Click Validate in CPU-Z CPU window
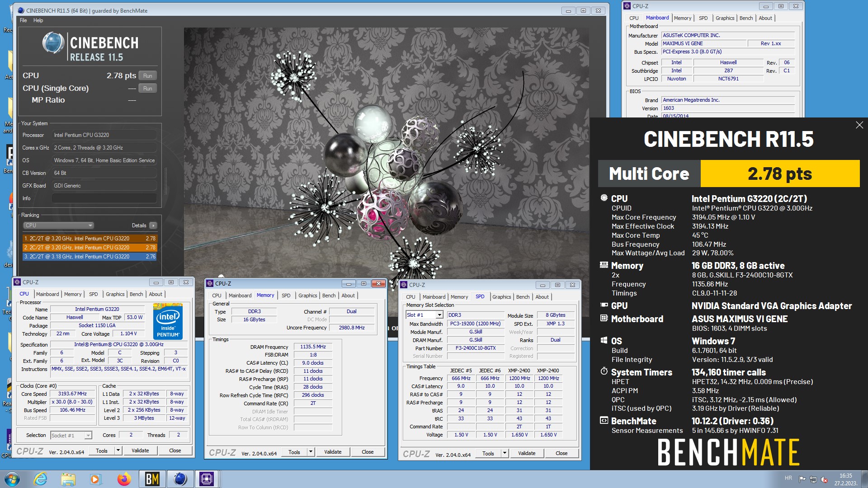868x488 pixels. [140, 450]
